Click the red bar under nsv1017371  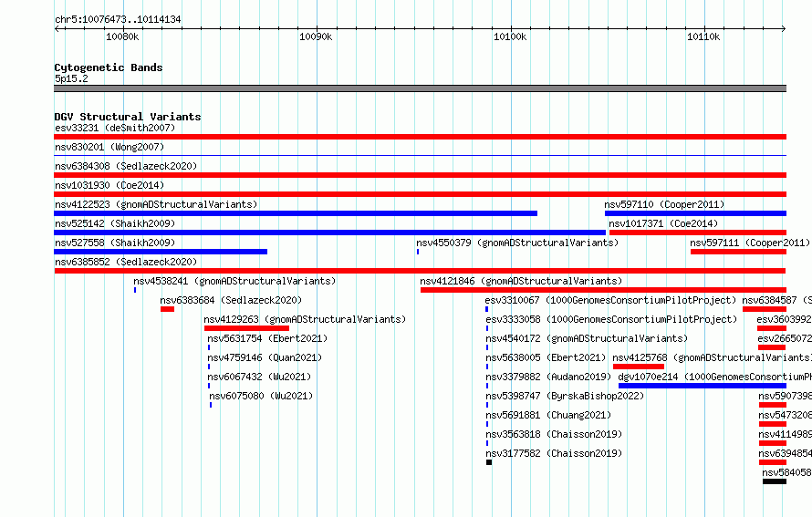coord(698,233)
